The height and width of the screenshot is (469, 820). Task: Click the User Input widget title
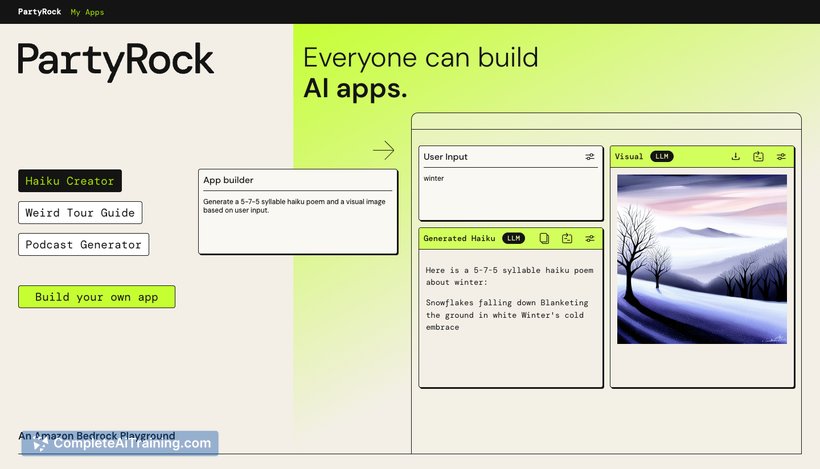tap(446, 157)
